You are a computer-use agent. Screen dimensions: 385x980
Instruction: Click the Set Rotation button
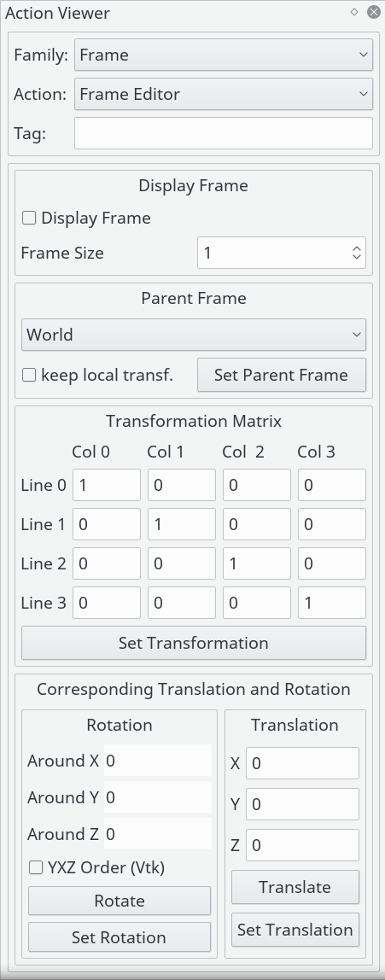(x=120, y=936)
